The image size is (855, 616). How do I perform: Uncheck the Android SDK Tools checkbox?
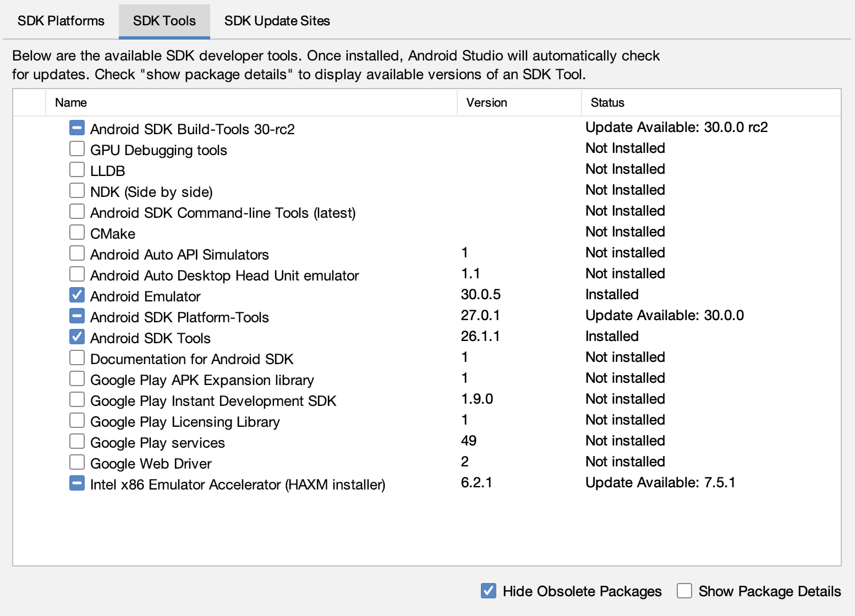click(x=77, y=337)
